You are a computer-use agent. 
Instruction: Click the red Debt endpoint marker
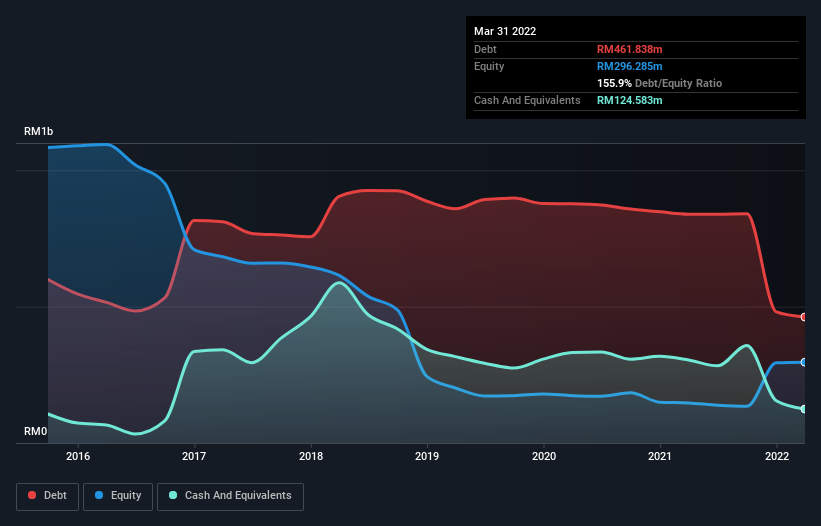[x=804, y=317]
